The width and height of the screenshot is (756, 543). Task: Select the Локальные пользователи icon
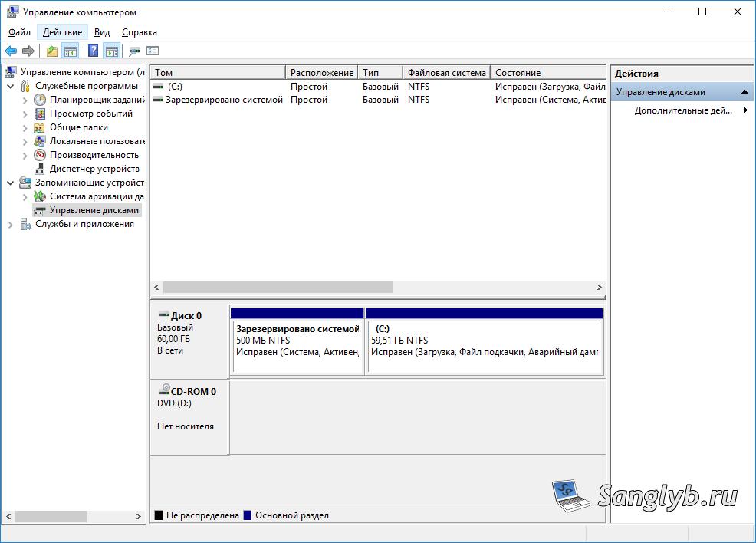[x=40, y=141]
